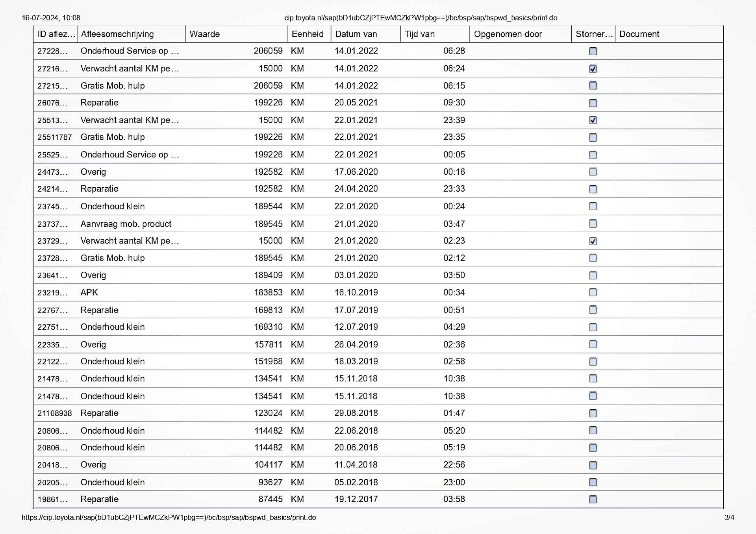Select the ID cell 19861...
Image resolution: width=756 pixels, height=534 pixels.
(53, 500)
